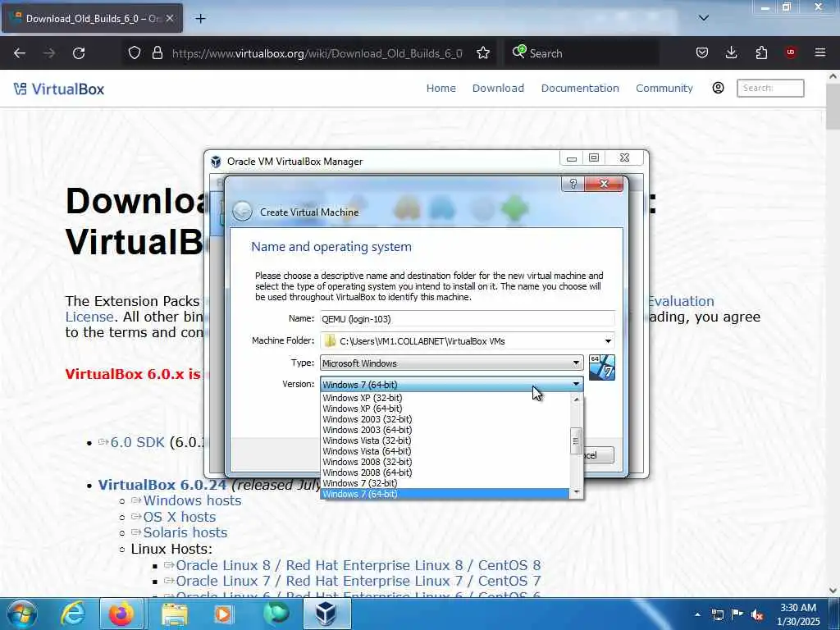Click the user account icon on VirtualBox site

[x=718, y=88]
